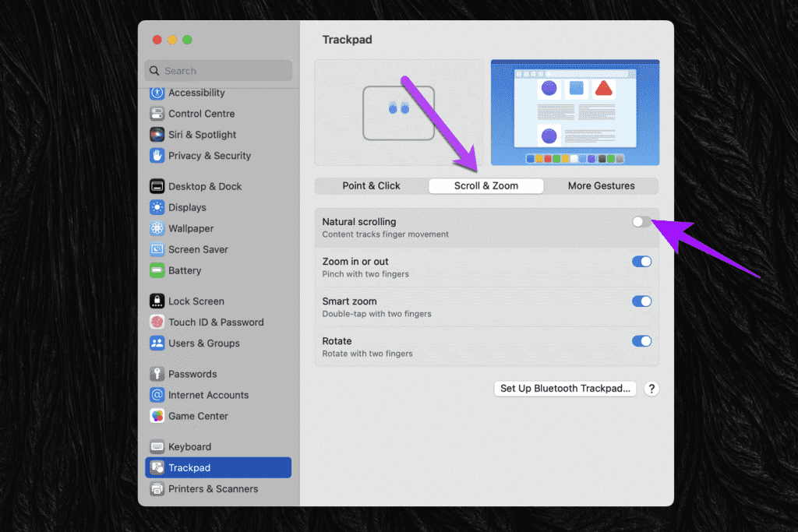Focus the Search field in sidebar

[218, 71]
